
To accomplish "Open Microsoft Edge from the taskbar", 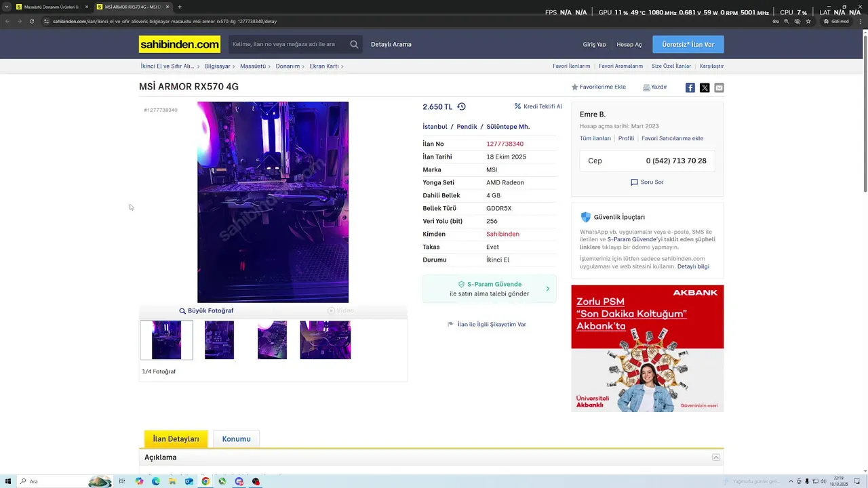I will [156, 481].
